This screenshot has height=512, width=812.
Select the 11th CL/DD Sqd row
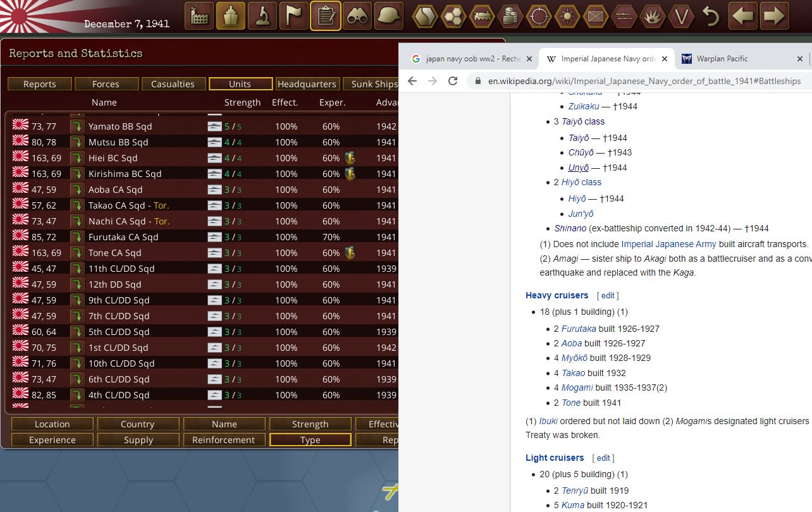[x=204, y=269]
